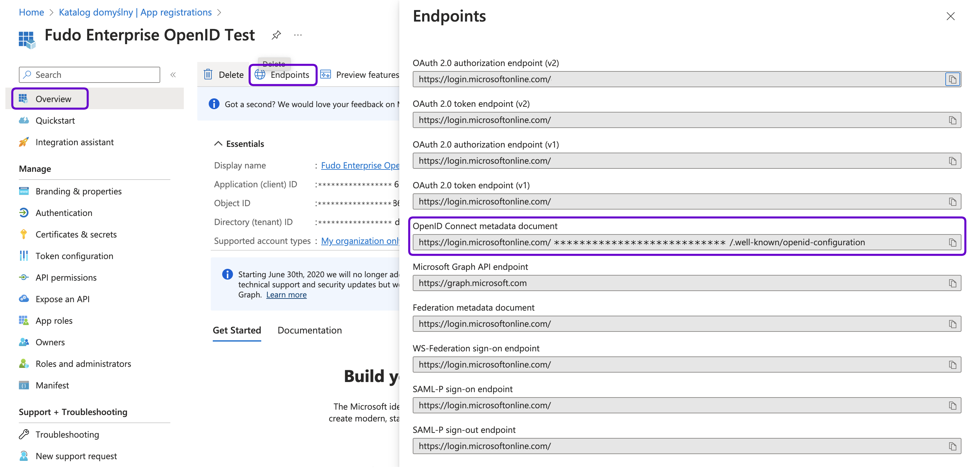Open Preview features toolbar item
The height and width of the screenshot is (475, 980).
point(359,75)
